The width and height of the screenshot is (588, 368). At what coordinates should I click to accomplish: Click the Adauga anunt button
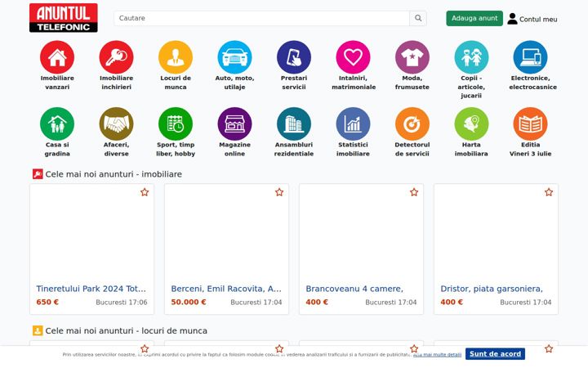[474, 18]
